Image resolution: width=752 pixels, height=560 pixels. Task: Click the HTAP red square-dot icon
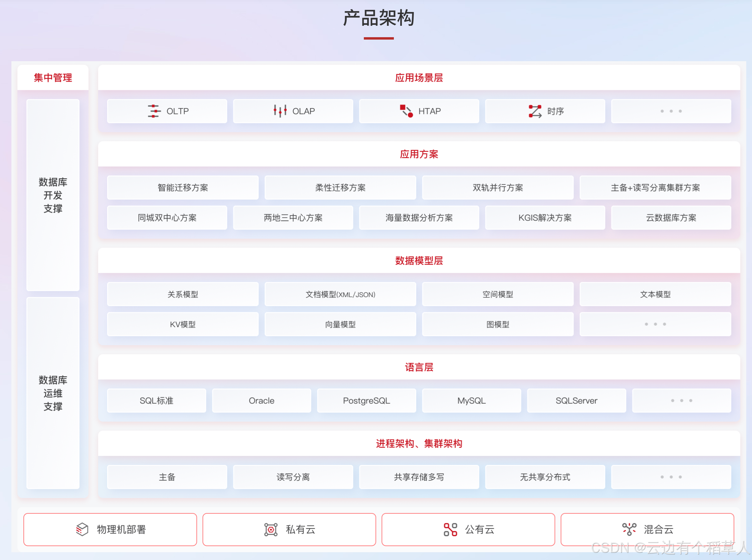406,111
